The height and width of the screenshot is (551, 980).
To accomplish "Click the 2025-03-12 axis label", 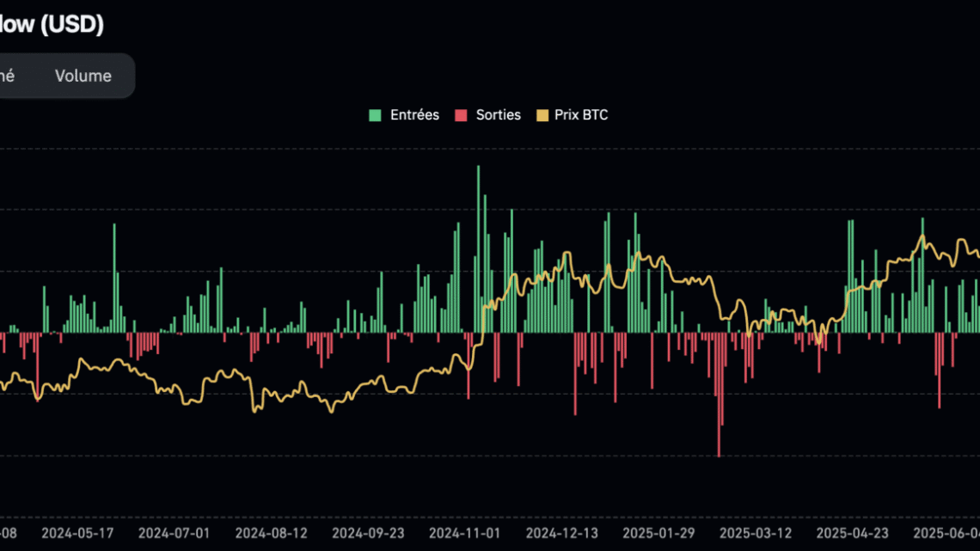I will [x=756, y=532].
